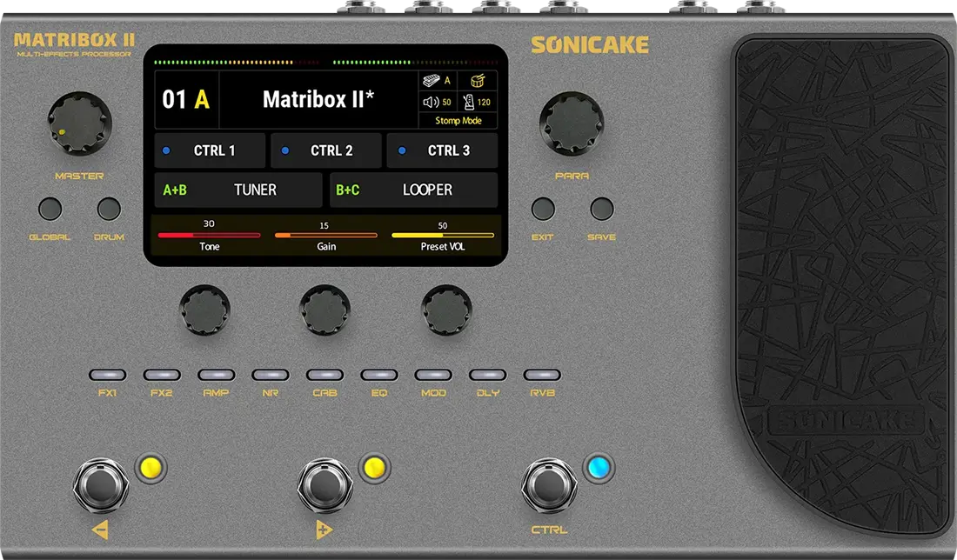Tap the metronome icon showing 120
Viewport: 957px width, 560px height.
469,102
